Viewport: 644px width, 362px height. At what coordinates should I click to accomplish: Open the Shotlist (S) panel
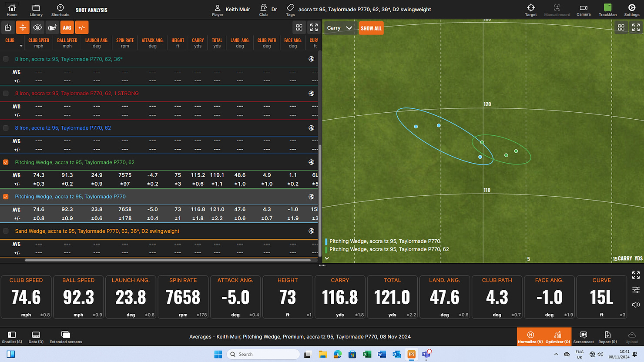(12, 337)
